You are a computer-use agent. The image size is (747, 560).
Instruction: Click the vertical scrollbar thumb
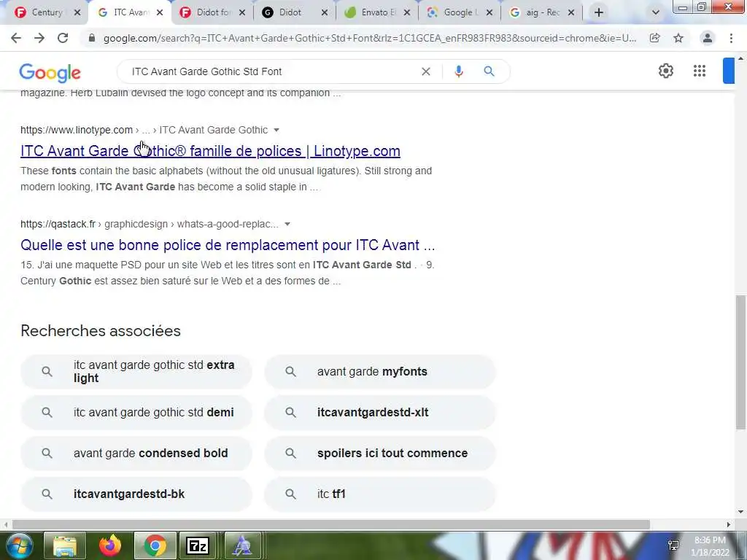pyautogui.click(x=740, y=362)
